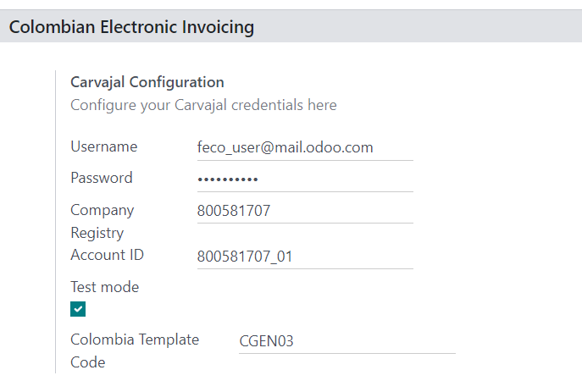Click the Colombia Template Code field
Image resolution: width=582 pixels, height=392 pixels.
[347, 341]
